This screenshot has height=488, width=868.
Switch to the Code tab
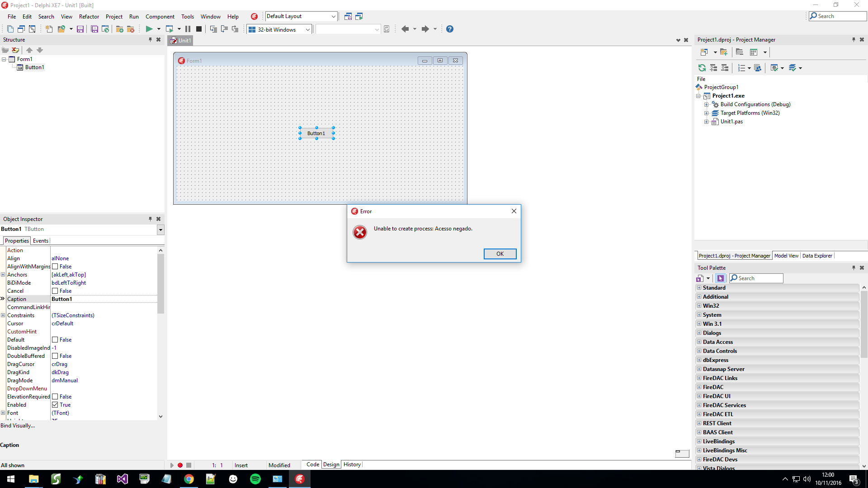tap(312, 465)
